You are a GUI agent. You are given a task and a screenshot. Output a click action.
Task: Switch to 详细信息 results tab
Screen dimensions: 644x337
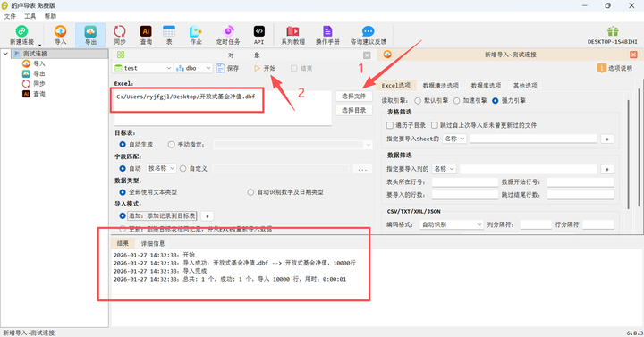(x=153, y=243)
